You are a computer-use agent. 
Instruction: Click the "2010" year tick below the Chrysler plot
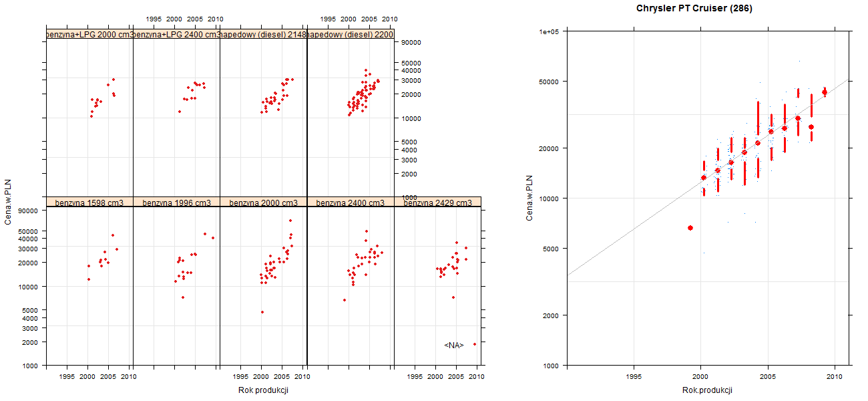coord(835,377)
